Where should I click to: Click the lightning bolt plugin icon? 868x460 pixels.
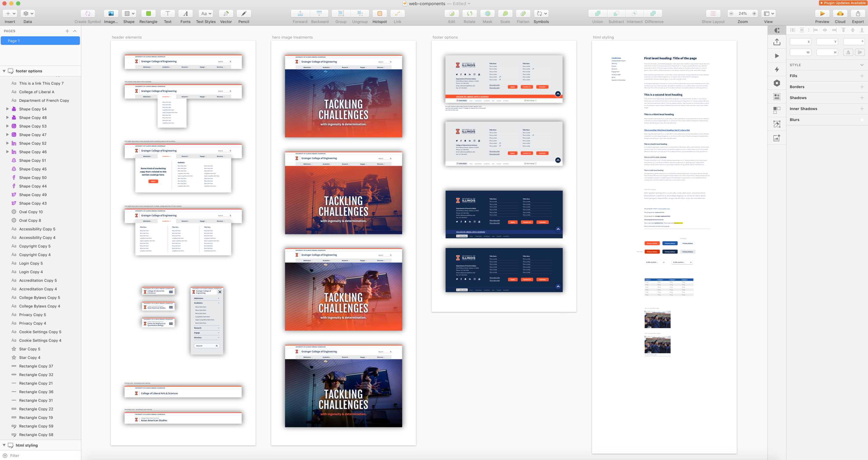(x=777, y=69)
